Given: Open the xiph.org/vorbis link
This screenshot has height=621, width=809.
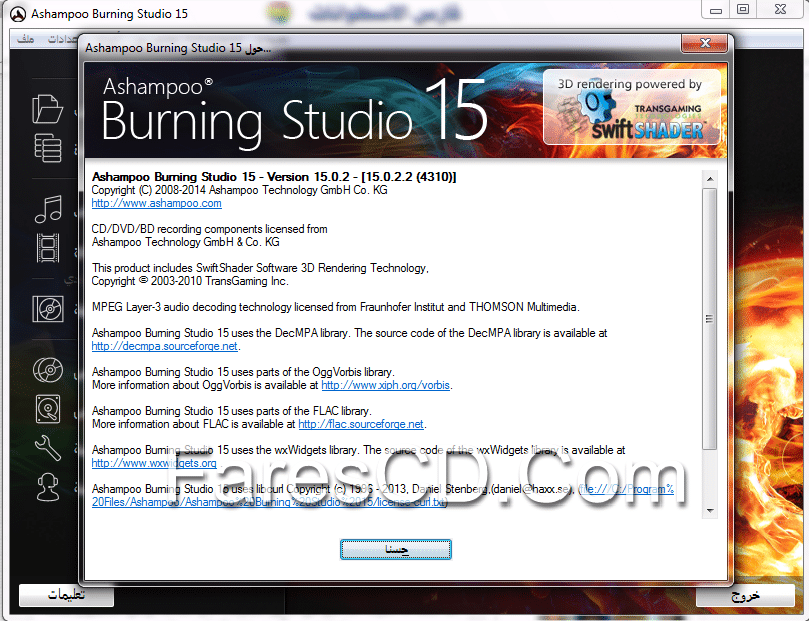Looking at the screenshot, I should coord(385,385).
